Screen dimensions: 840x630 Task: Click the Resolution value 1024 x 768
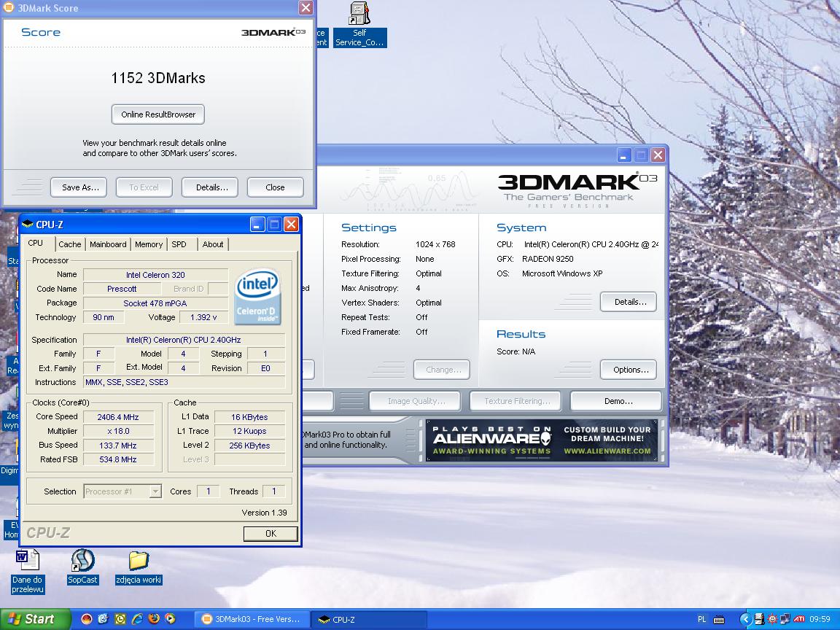coord(435,244)
